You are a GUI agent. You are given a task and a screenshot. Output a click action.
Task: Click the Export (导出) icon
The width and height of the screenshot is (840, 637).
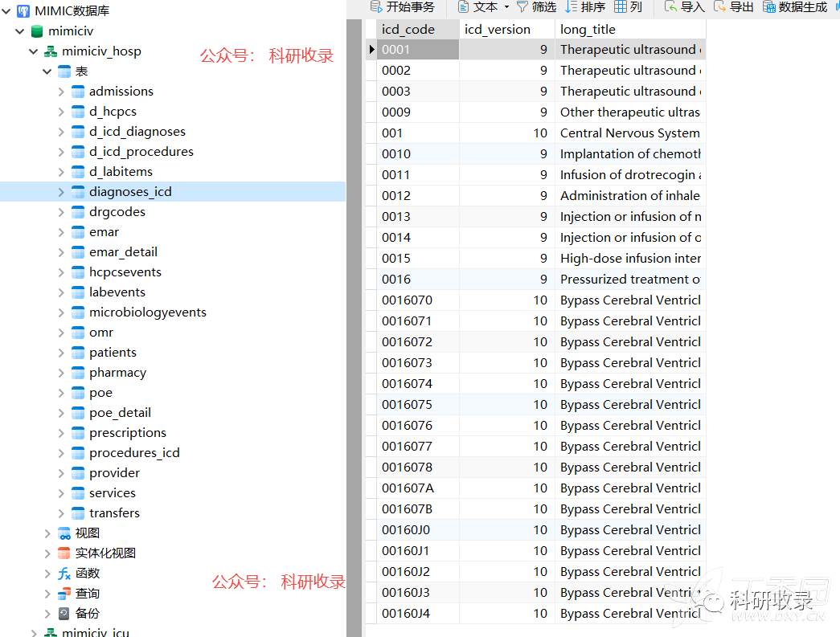click(719, 7)
